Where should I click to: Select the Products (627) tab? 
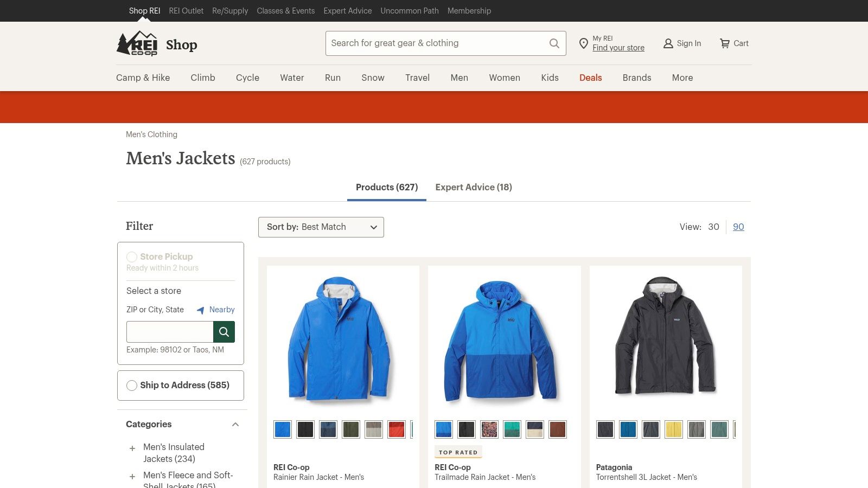387,188
